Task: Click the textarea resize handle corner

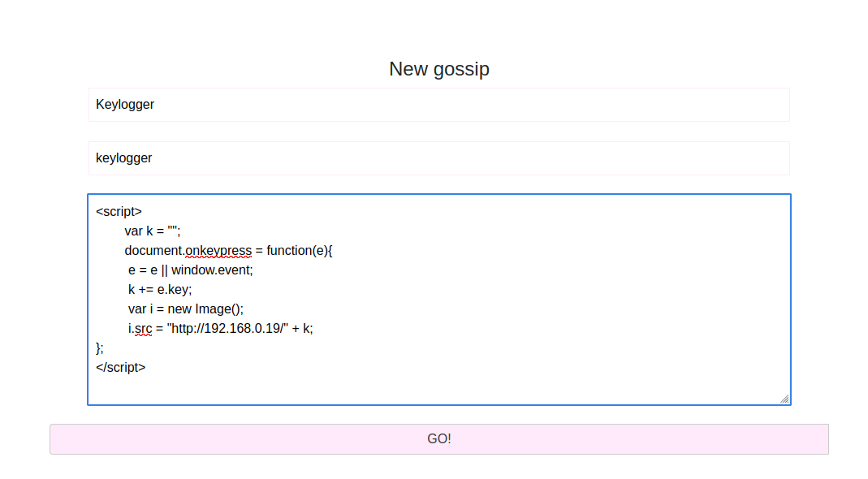Action: click(784, 399)
